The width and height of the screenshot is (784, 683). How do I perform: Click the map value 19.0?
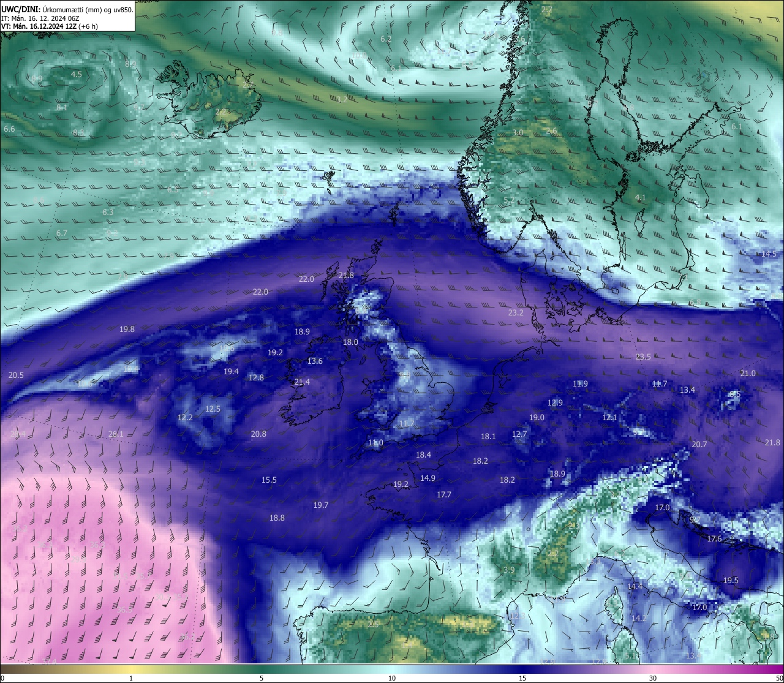[x=537, y=417]
